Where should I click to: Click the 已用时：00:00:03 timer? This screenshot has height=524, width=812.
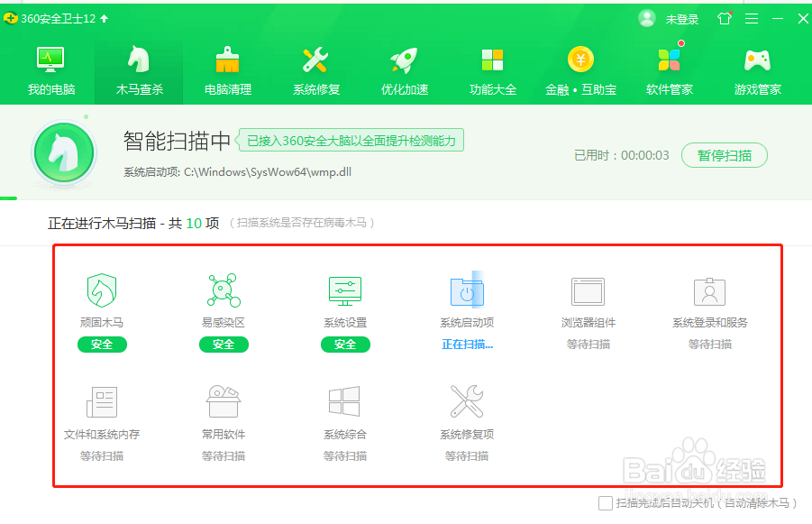[622, 155]
